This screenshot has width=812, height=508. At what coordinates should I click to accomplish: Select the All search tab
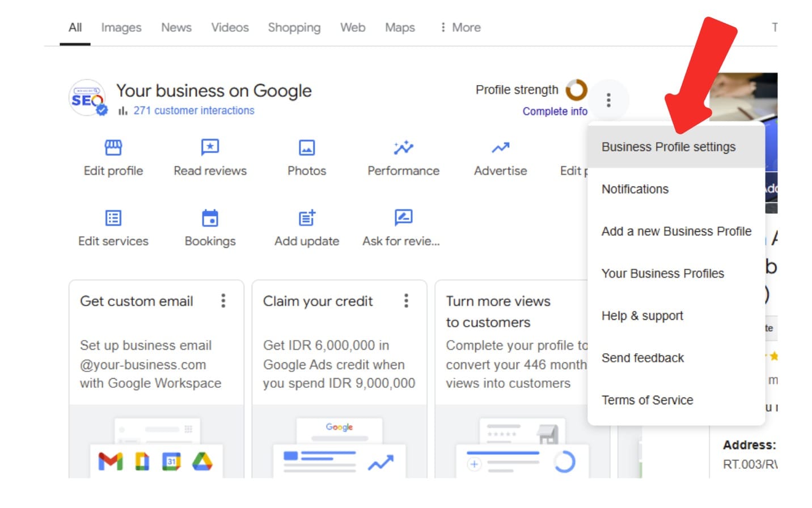(75, 27)
